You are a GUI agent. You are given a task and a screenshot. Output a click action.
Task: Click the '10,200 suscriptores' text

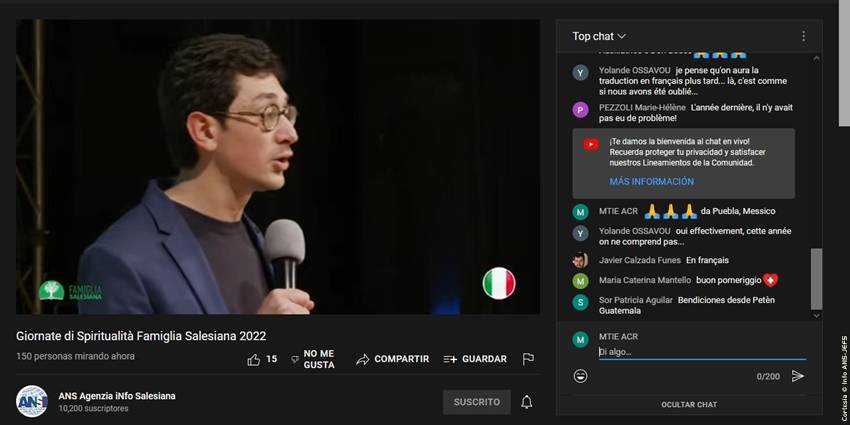[93, 409]
